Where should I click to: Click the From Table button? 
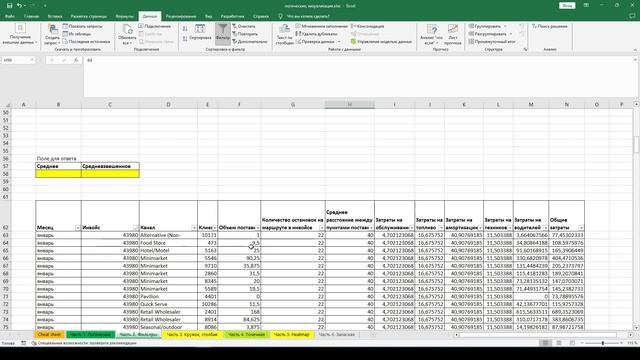coord(77,34)
